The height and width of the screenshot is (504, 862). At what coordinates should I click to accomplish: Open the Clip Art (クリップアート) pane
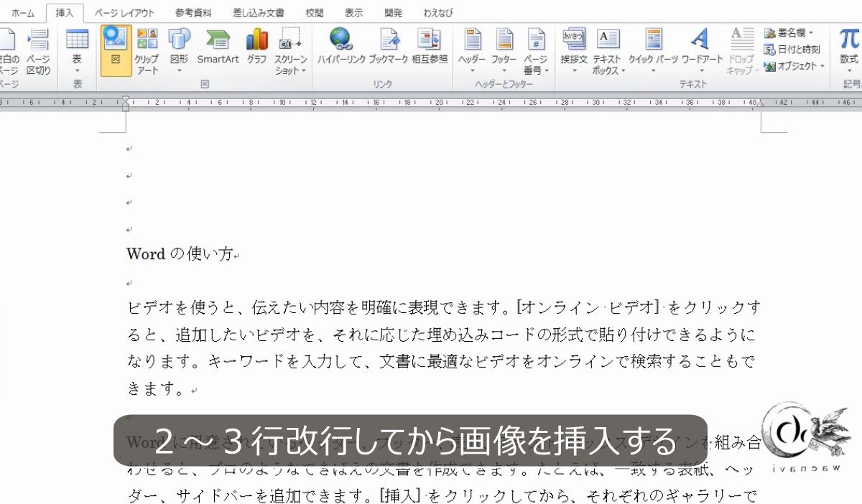pos(147,50)
